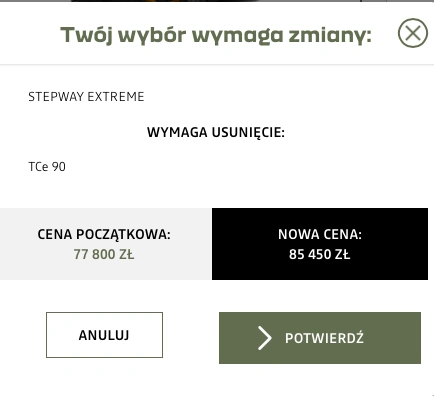Screen dimensions: 434x396
Task: Click the dark image strip above dialog
Action: (x=217, y=1)
